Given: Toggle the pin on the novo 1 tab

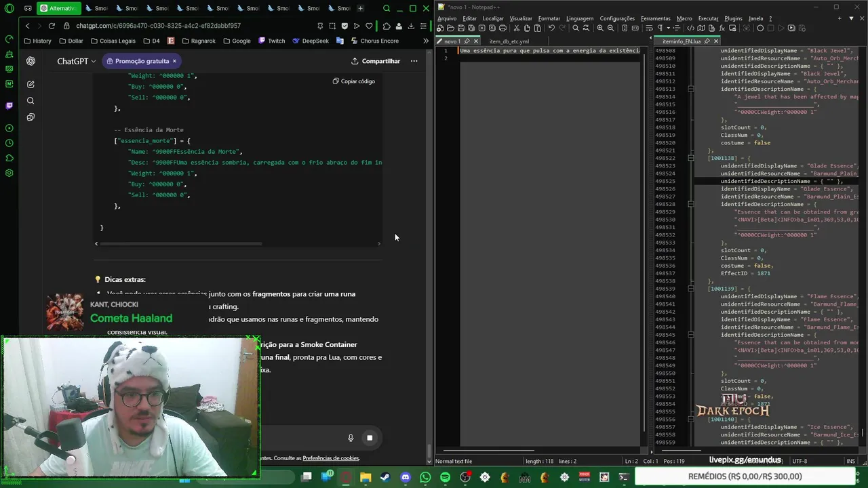Looking at the screenshot, I should tap(467, 41).
